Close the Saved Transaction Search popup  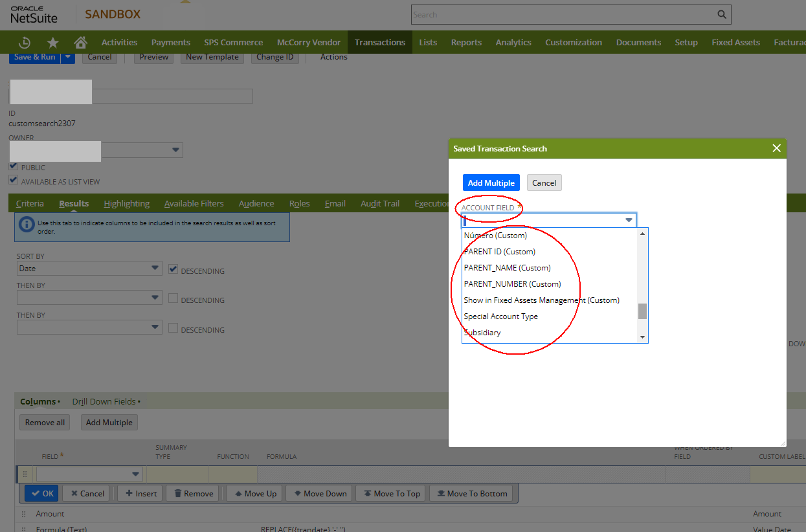[777, 148]
